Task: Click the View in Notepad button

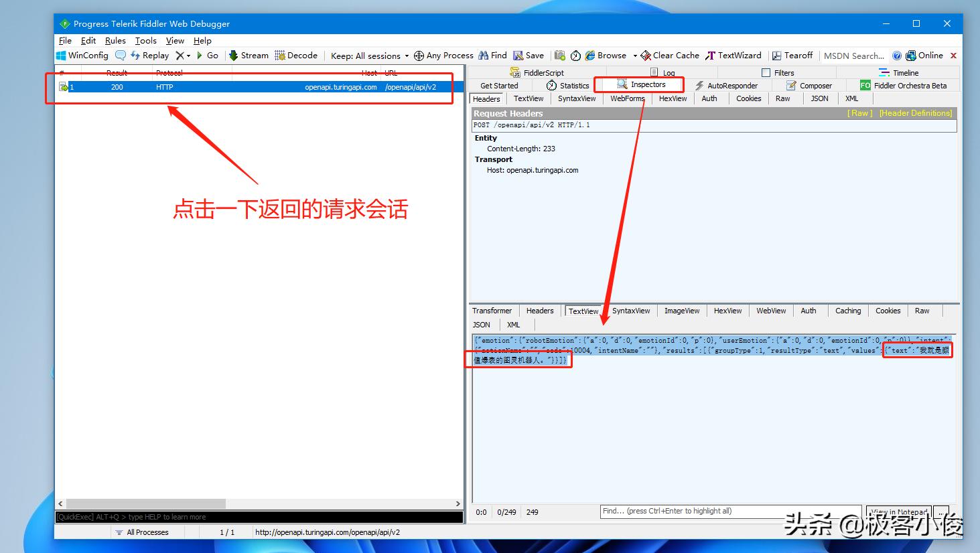Action: coord(899,512)
